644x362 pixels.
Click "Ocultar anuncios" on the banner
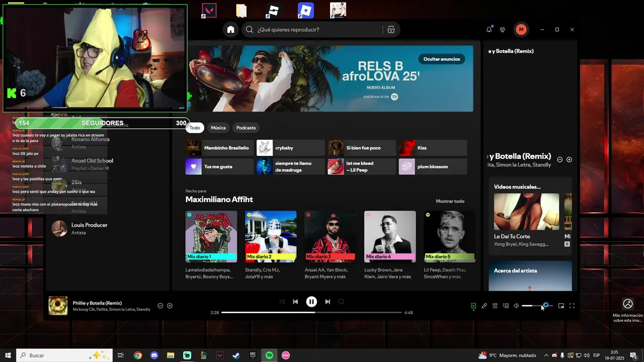441,59
